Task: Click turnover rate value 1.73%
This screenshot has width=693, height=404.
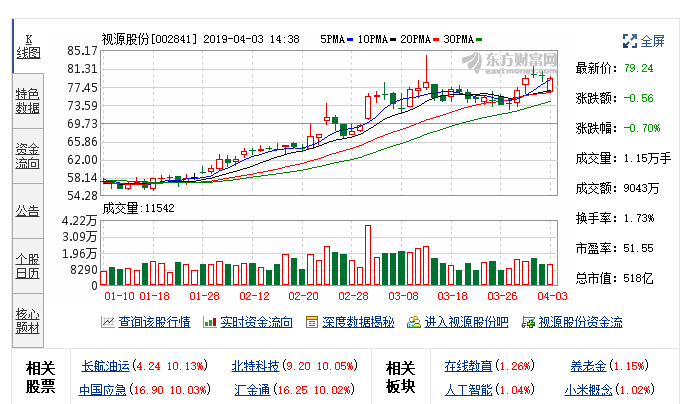Action: [x=639, y=218]
